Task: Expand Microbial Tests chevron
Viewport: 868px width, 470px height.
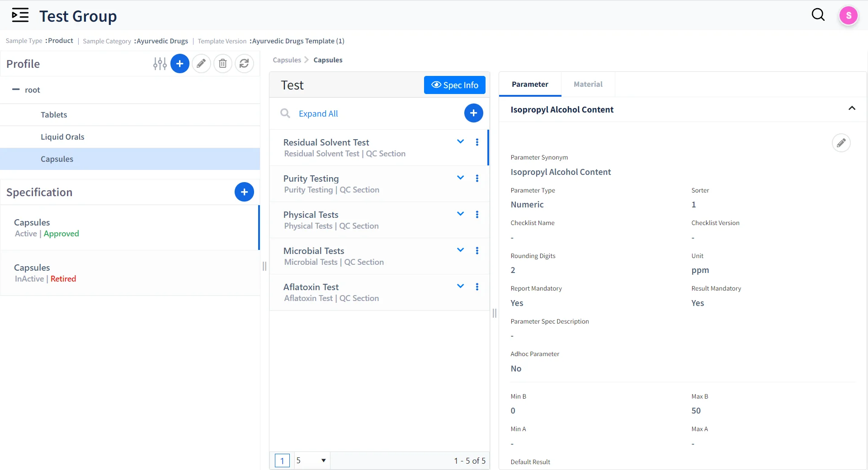Action: tap(460, 250)
